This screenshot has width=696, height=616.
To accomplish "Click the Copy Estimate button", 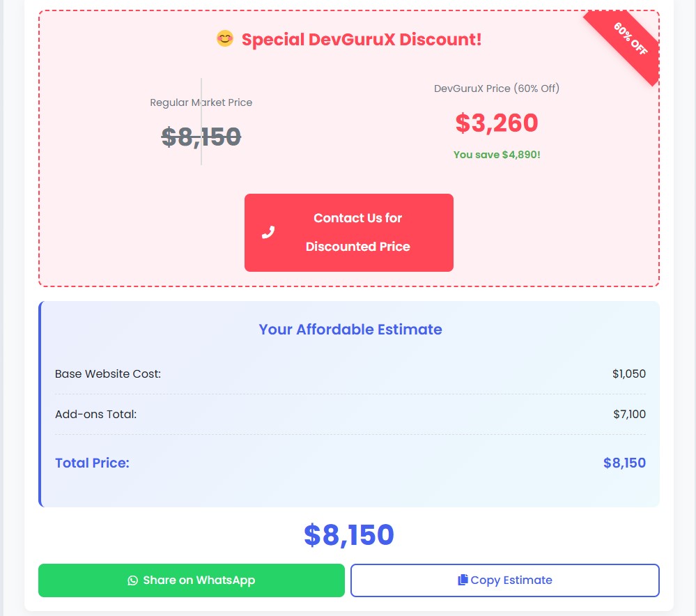I will 504,580.
